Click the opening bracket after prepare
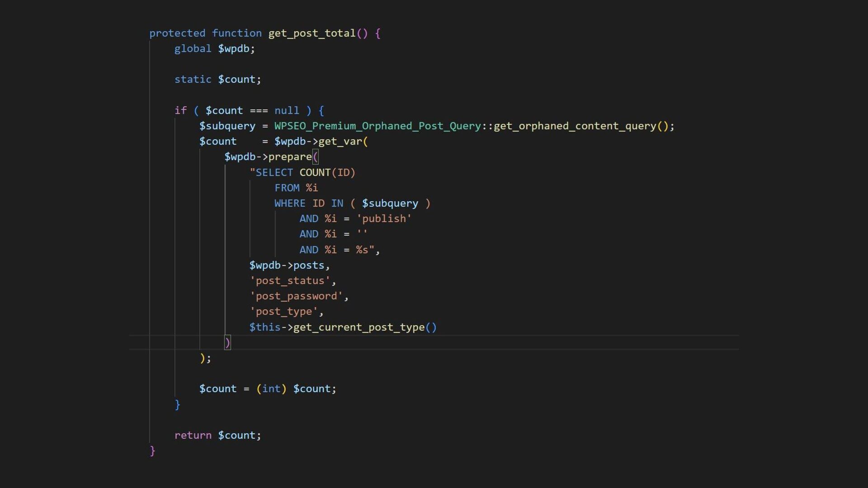Screen dimensions: 868x488 pos(316,157)
